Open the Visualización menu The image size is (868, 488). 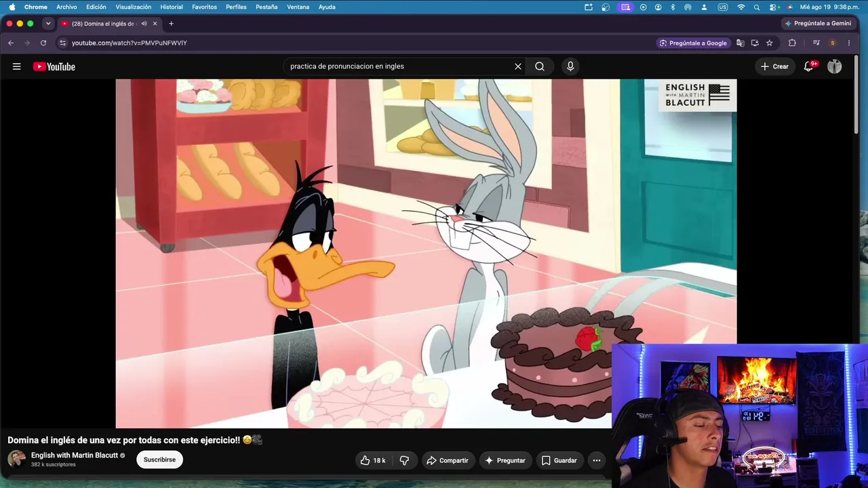[134, 7]
